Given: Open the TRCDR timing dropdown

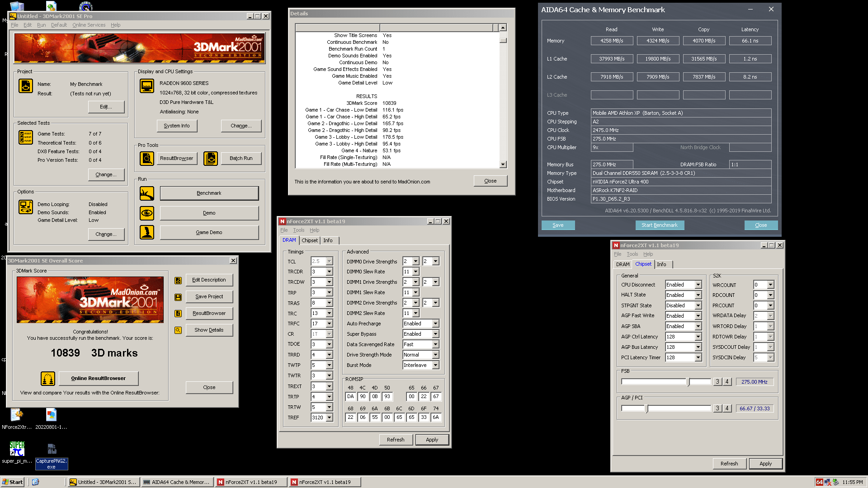Looking at the screenshot, I should tap(329, 272).
